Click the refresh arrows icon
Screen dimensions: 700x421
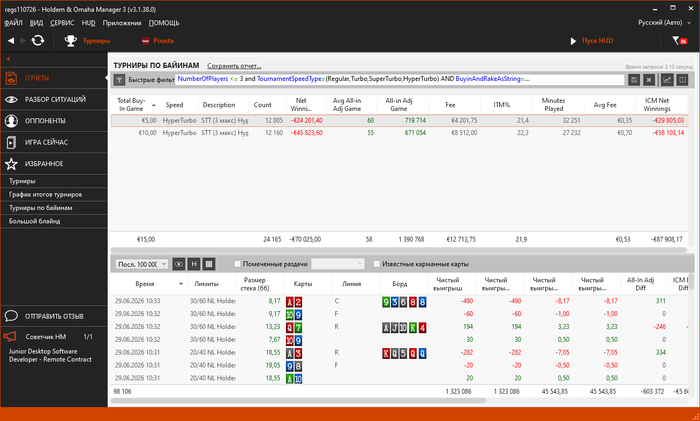pos(38,41)
